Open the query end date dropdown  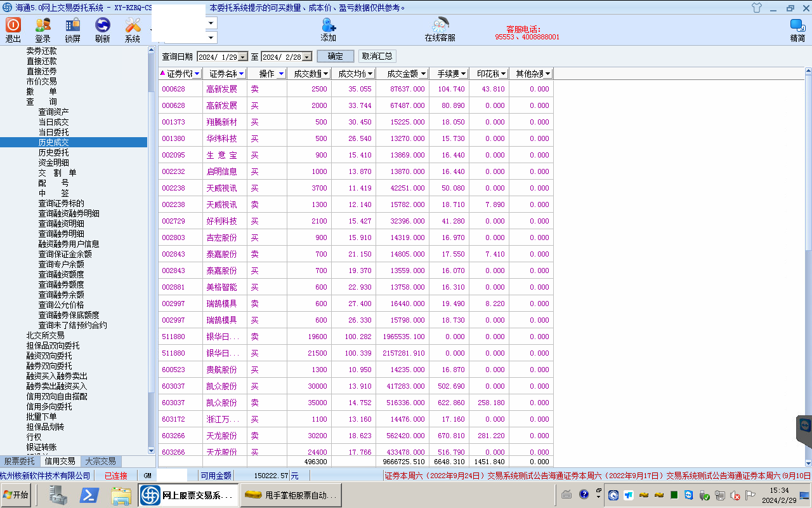(x=307, y=57)
